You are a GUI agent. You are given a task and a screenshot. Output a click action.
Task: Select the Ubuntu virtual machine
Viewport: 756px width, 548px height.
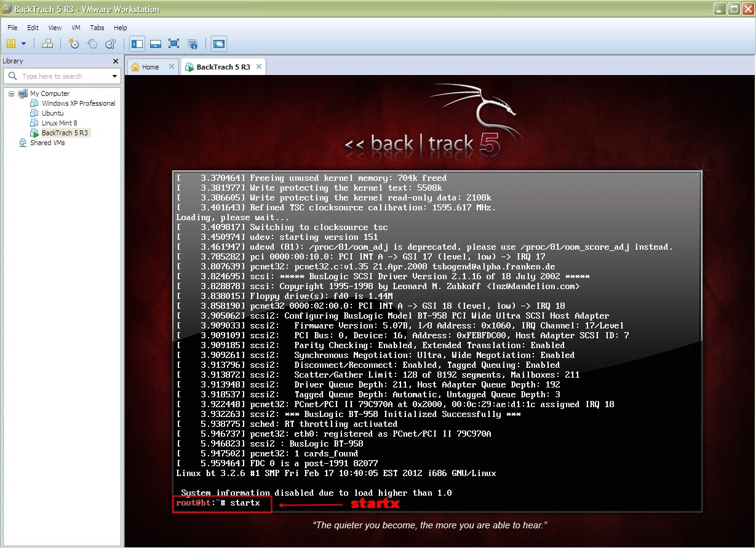pos(52,113)
